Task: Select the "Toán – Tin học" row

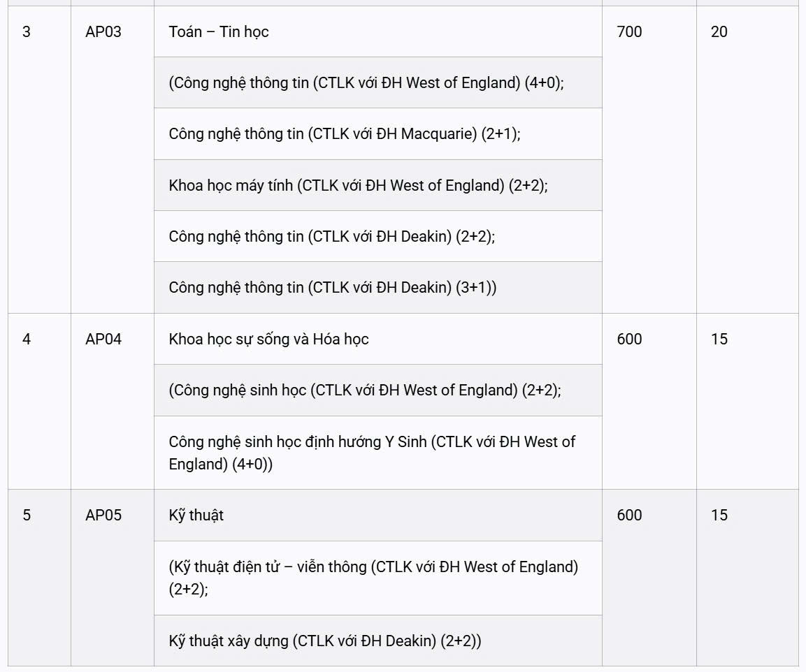Action: [219, 32]
